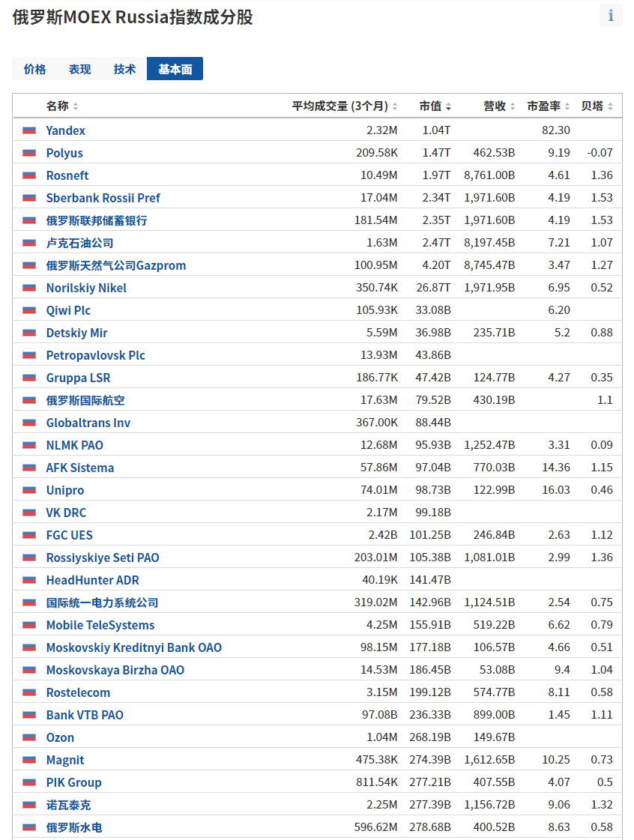Click the flag icon beside Magnit

pos(29,760)
